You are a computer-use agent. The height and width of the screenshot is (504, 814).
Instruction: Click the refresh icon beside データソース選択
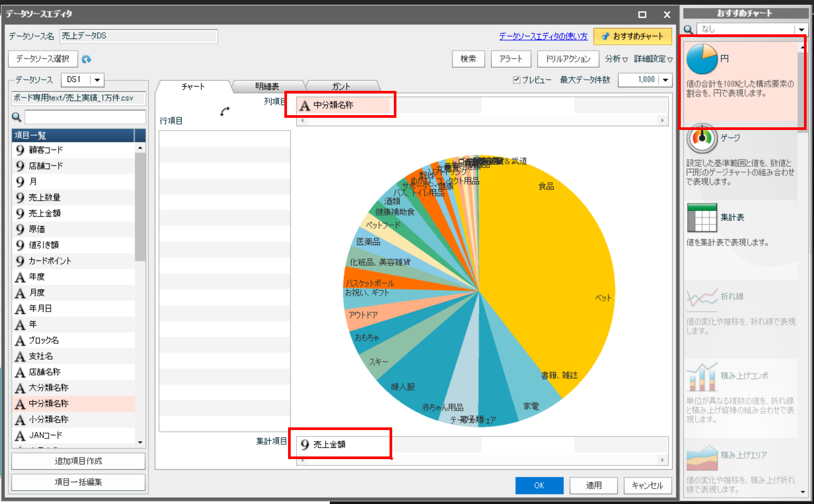(x=87, y=59)
